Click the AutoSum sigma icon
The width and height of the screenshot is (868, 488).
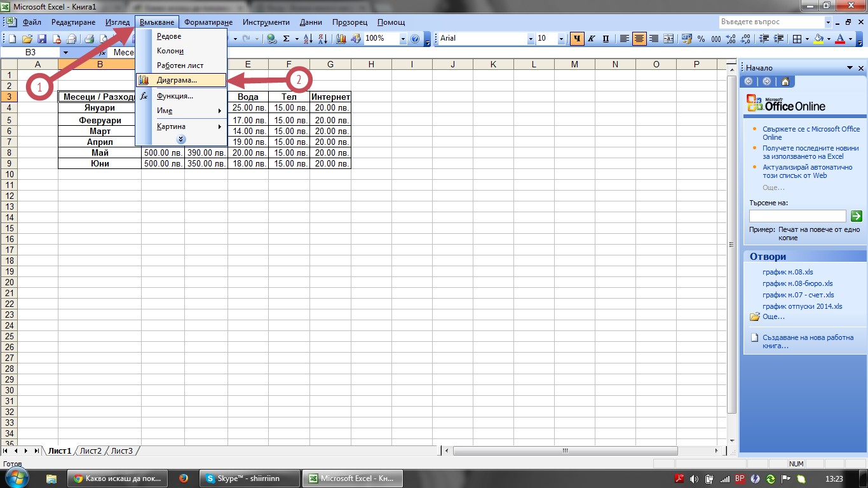point(287,39)
